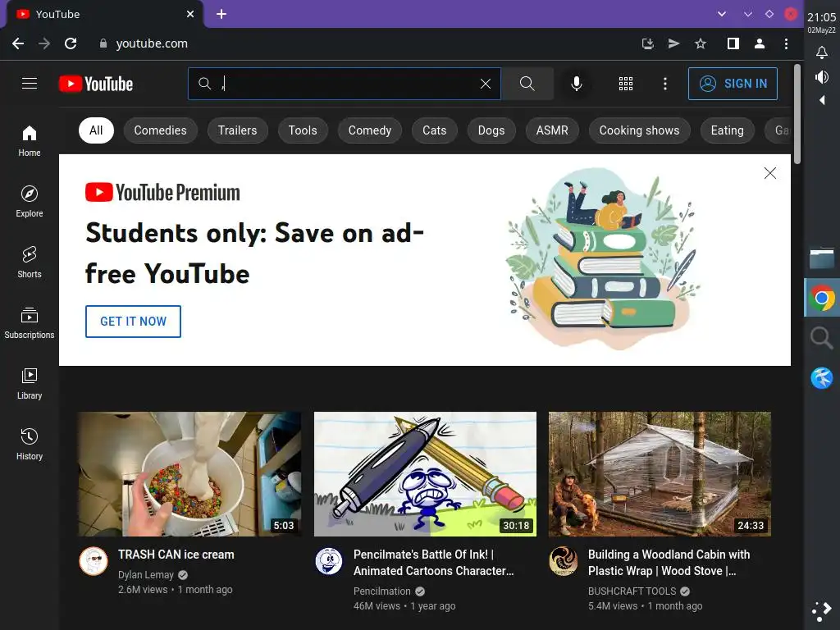Select the Tools filter chip
This screenshot has height=630, width=840.
[x=303, y=130]
